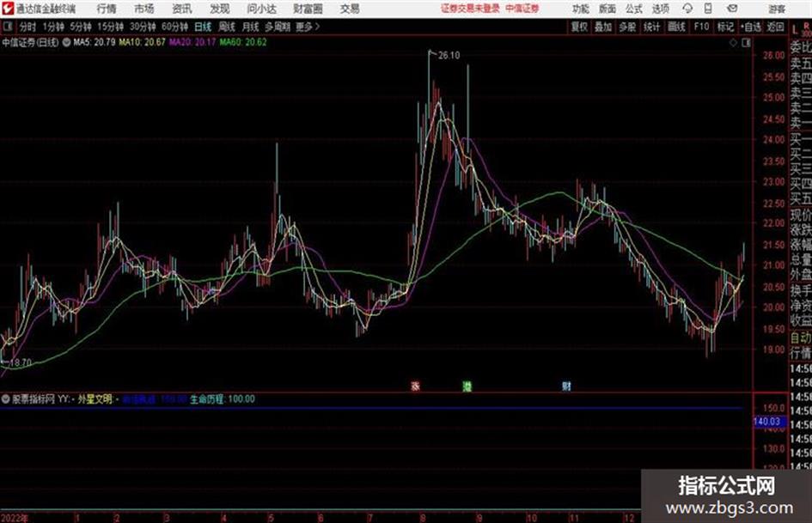This screenshot has width=812, height=523.
Task: Click the 统计 statistics toolbar button
Action: [651, 27]
